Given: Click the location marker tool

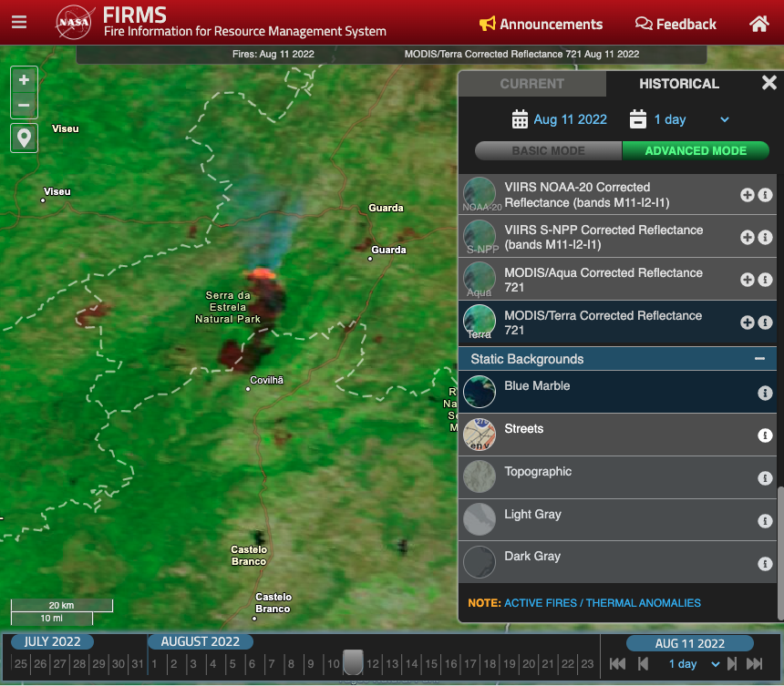Looking at the screenshot, I should click(x=24, y=138).
